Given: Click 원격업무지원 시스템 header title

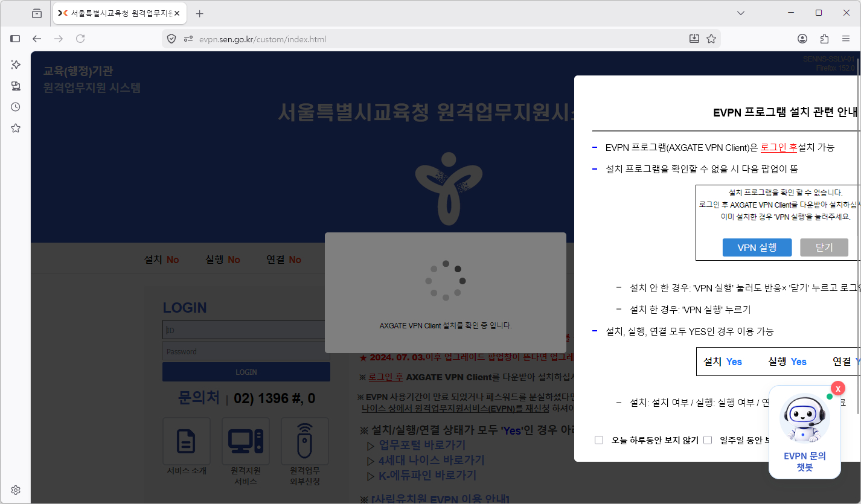Looking at the screenshot, I should [92, 88].
